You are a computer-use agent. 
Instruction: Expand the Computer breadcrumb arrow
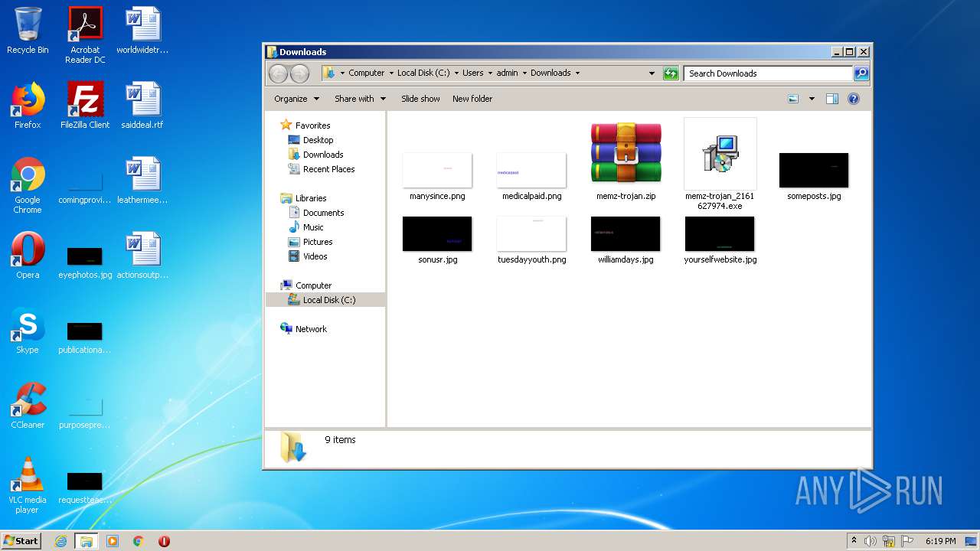390,73
